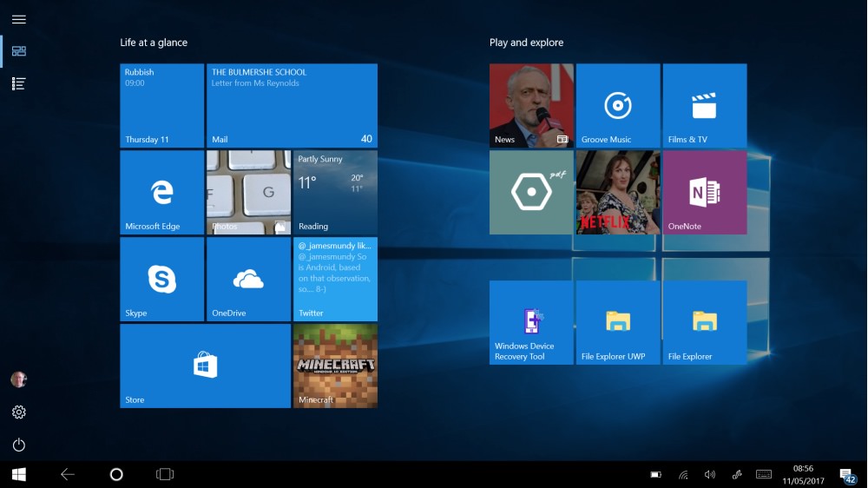Launch the OneNote tile
The width and height of the screenshot is (868, 488).
705,192
